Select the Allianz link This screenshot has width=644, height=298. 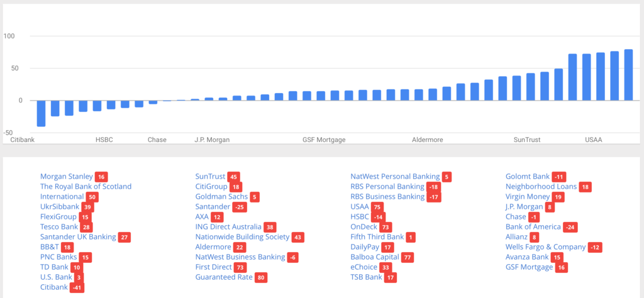pos(516,237)
